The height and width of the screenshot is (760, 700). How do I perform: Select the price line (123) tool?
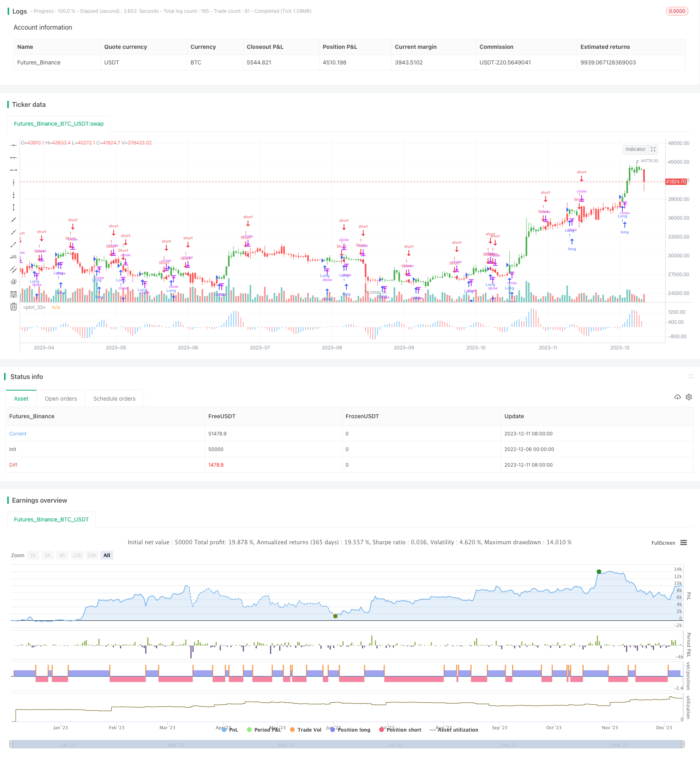click(14, 257)
